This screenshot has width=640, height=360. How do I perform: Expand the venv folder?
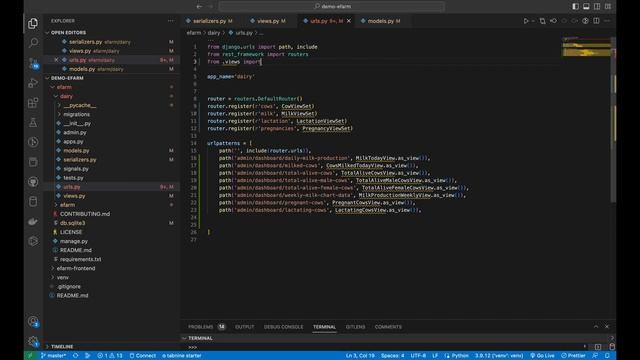click(x=62, y=277)
